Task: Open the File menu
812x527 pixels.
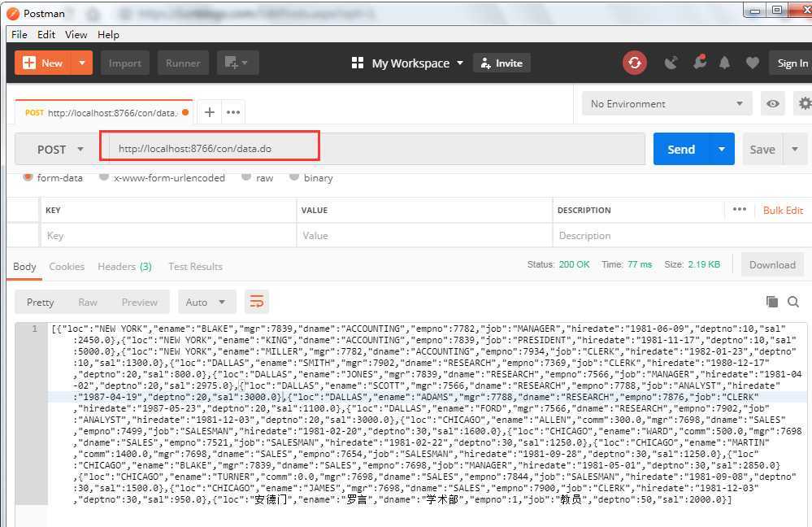Action: tap(20, 35)
